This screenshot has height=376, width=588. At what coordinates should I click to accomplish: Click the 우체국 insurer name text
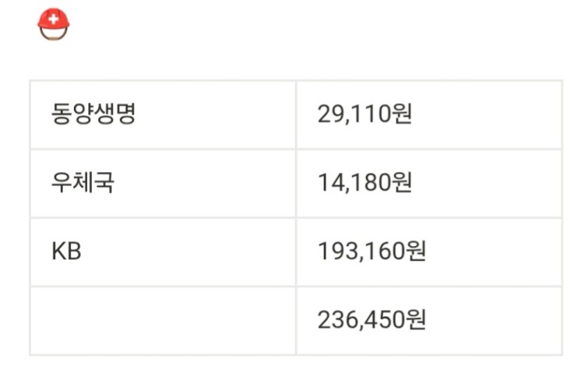coord(83,183)
